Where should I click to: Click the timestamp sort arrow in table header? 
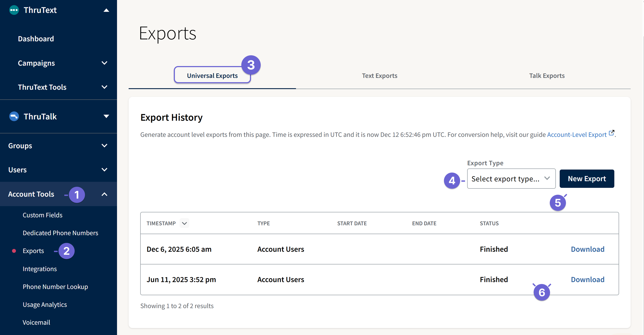coord(184,223)
